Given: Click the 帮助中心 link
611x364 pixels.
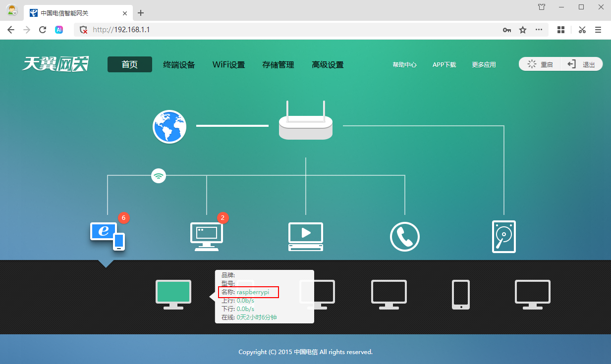Looking at the screenshot, I should [x=404, y=65].
